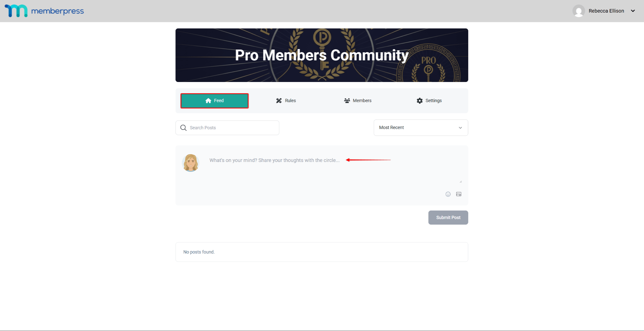The image size is (644, 331).
Task: Open the emoji picker smiley icon
Action: pos(448,194)
